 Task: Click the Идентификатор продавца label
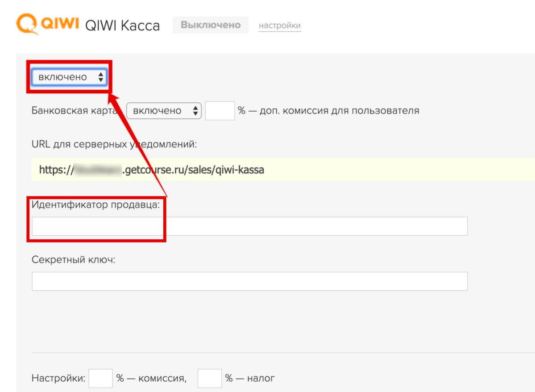pos(95,204)
